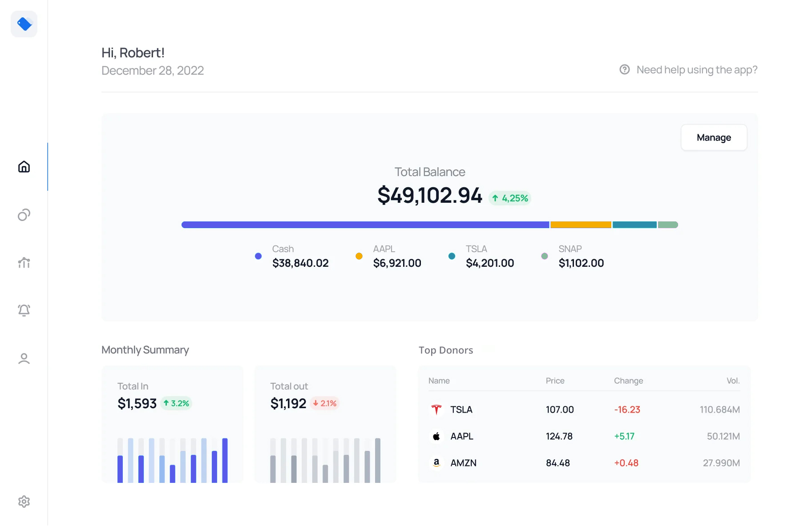Open the user profile icon

pos(24,358)
